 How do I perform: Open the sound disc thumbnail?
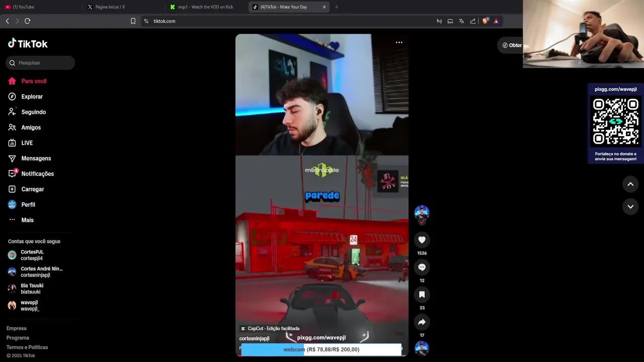[422, 348]
